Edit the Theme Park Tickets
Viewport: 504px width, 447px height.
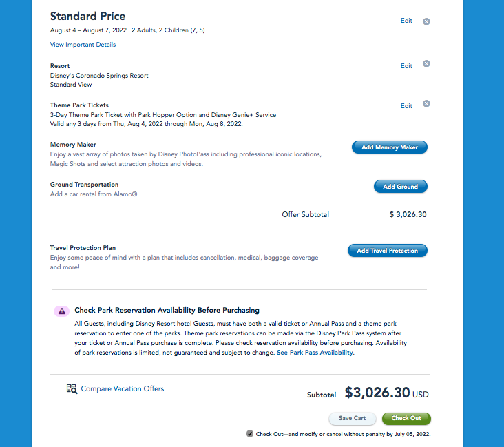(x=406, y=106)
